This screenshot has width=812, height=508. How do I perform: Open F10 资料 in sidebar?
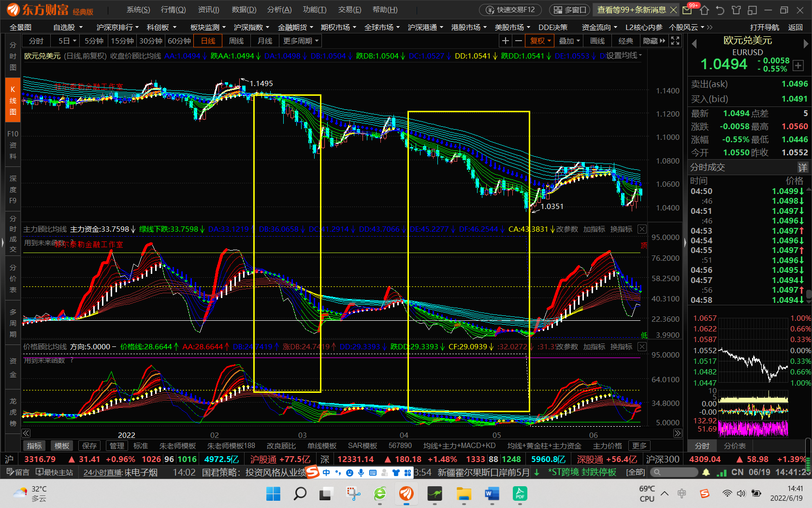pos(13,145)
